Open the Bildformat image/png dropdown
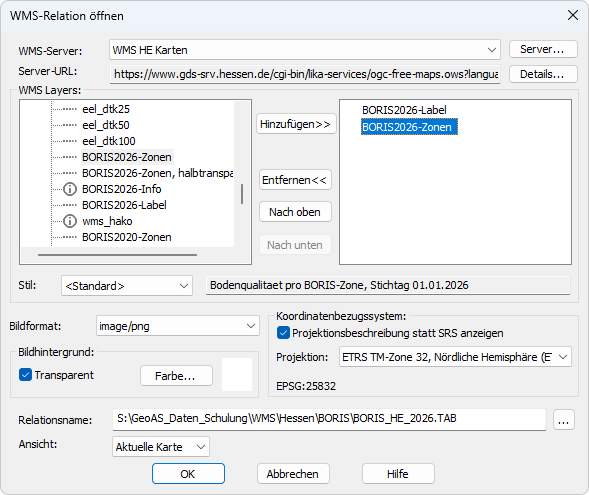 click(178, 326)
